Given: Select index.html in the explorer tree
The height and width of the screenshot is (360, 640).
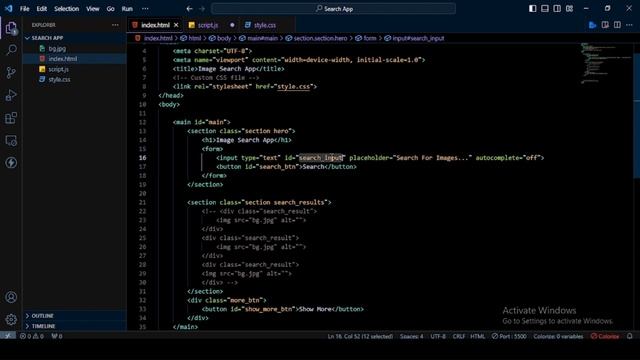Looking at the screenshot, I should pos(75,59).
